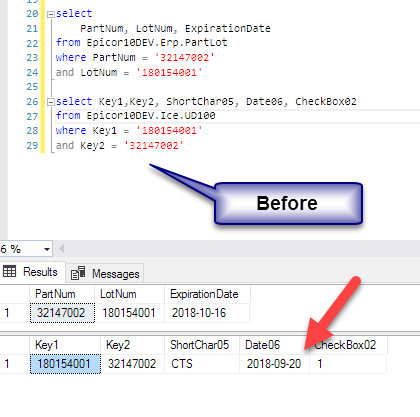Switch to the Messages tab
Image resolution: width=420 pixels, height=417 pixels.
click(105, 273)
